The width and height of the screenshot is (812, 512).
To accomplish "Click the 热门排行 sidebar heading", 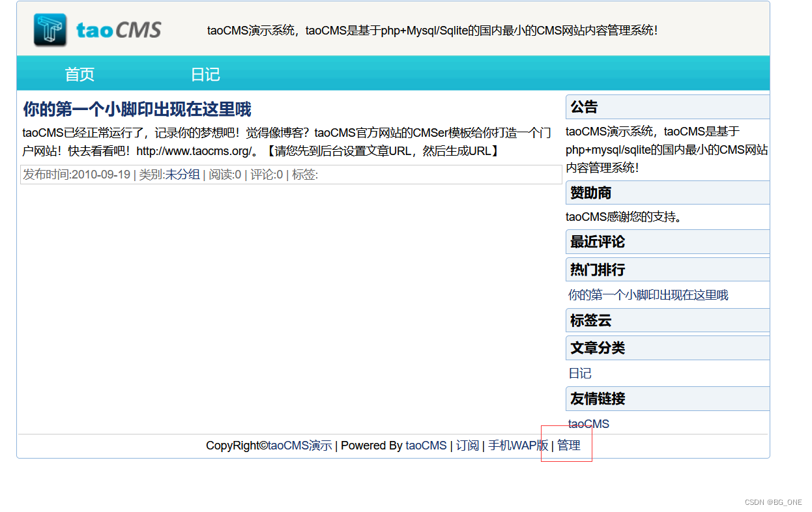I will click(667, 270).
